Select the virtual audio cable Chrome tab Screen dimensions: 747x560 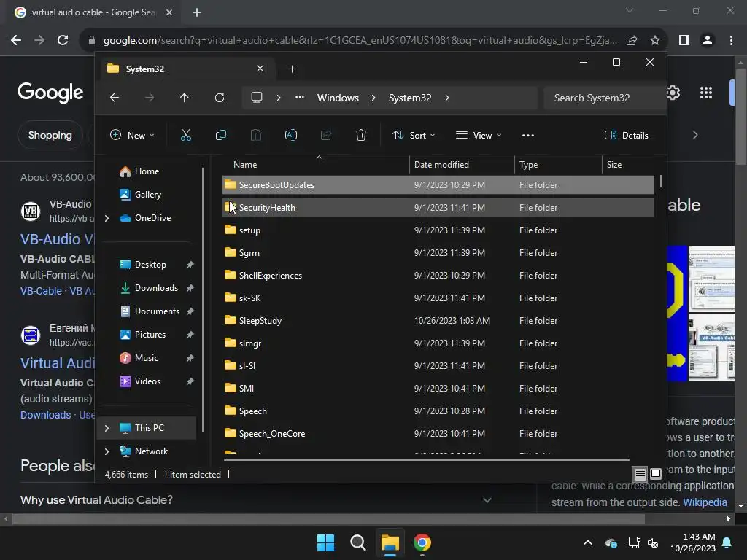point(93,12)
